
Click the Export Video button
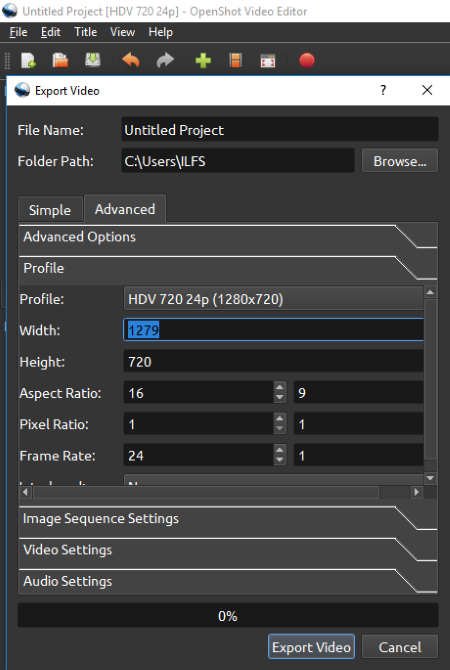(x=312, y=647)
